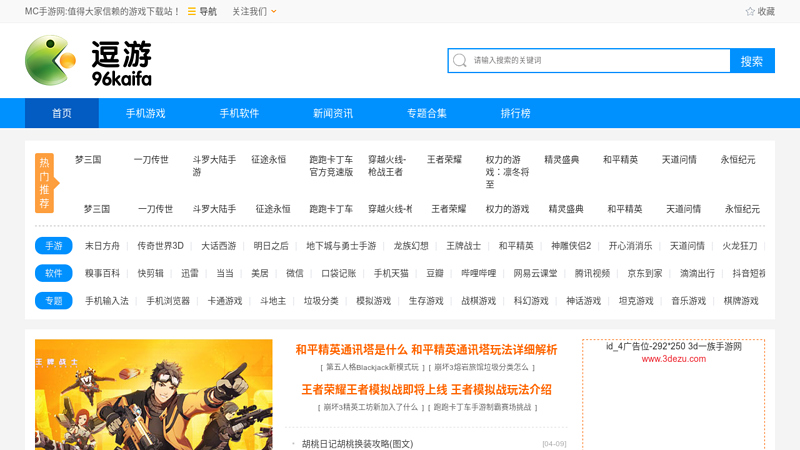This screenshot has height=450, width=800.
Task: Open the 卡通游戏 topic link
Action: 224,301
